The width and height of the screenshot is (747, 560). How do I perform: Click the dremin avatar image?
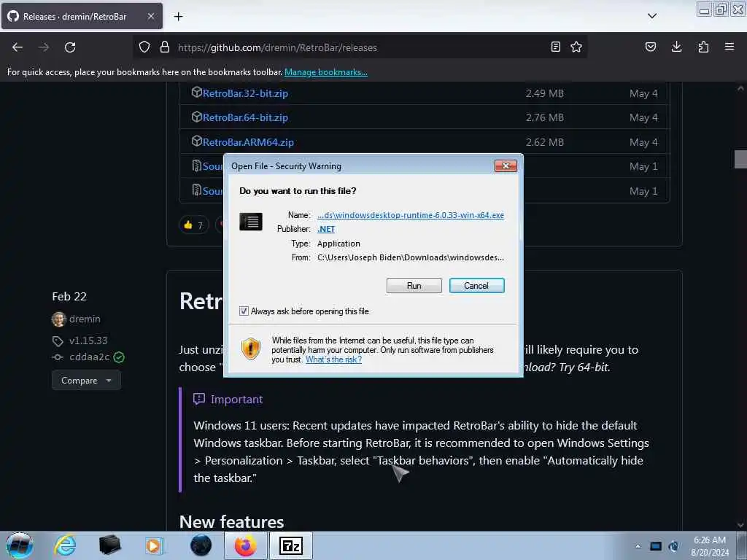pos(58,319)
